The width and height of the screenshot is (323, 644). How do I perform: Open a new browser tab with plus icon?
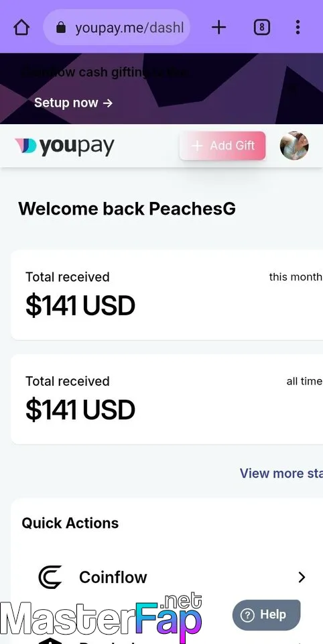[218, 28]
